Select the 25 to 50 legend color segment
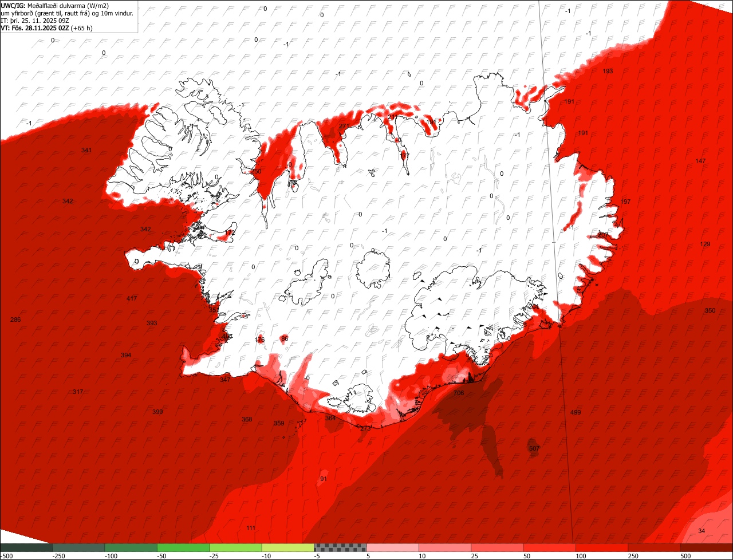This screenshot has width=733, height=560. pos(497,547)
